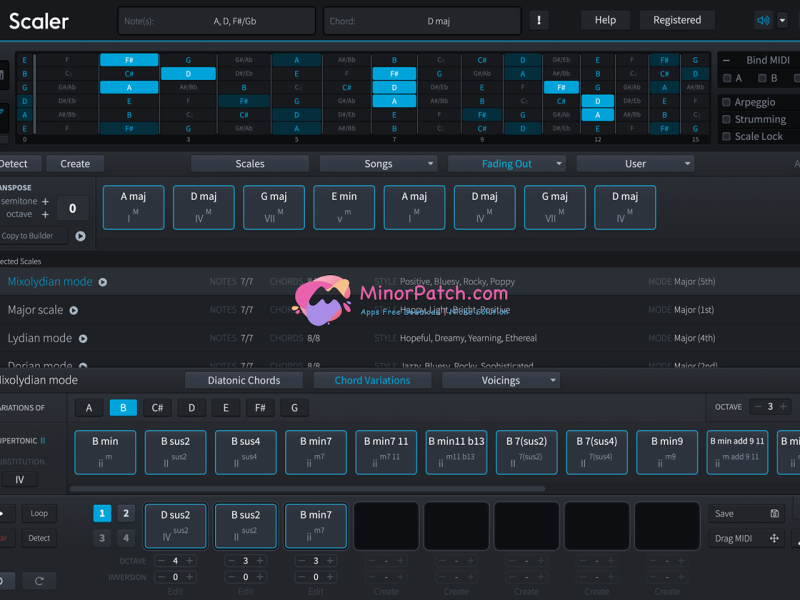This screenshot has height=600, width=800.
Task: Click the Scaler logo
Action: pyautogui.click(x=39, y=21)
